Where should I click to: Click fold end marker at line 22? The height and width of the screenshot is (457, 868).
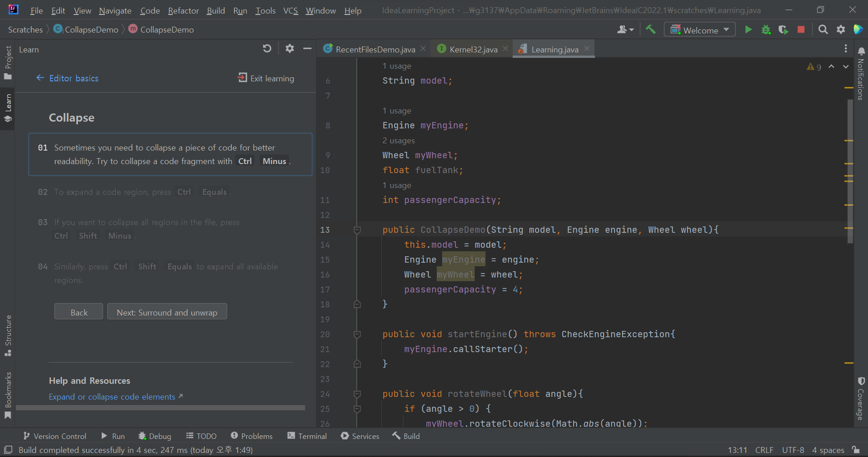(357, 364)
